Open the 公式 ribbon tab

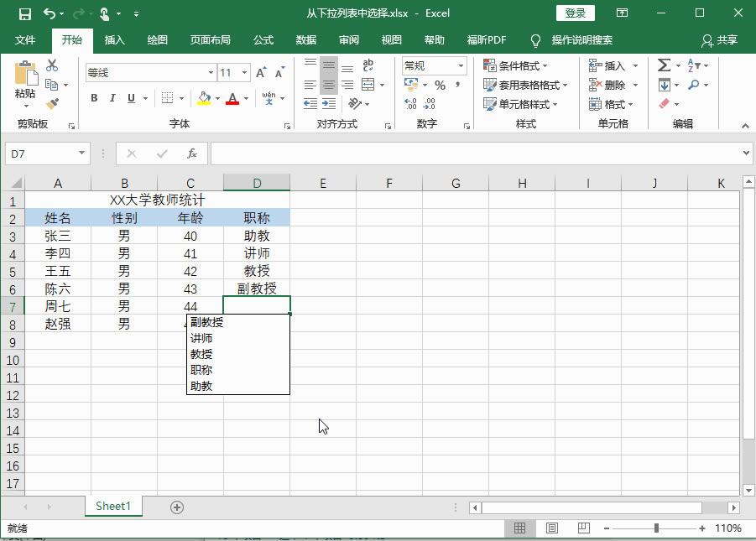(263, 39)
